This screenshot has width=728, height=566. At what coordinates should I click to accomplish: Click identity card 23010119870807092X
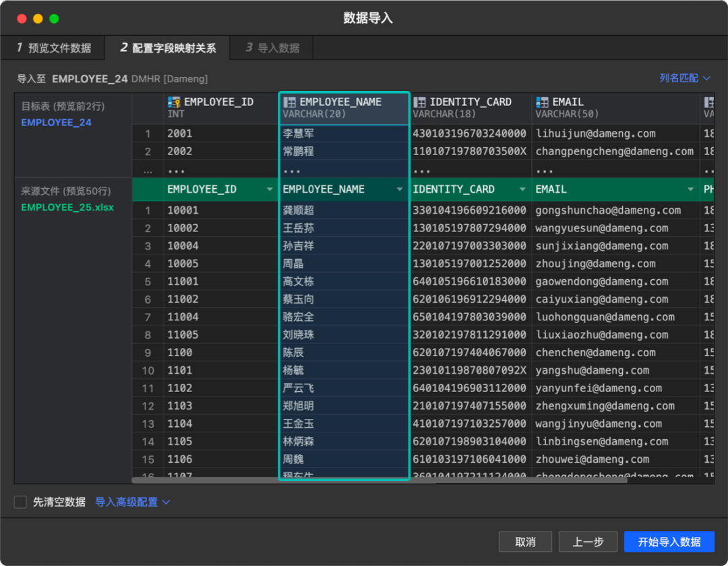[469, 370]
